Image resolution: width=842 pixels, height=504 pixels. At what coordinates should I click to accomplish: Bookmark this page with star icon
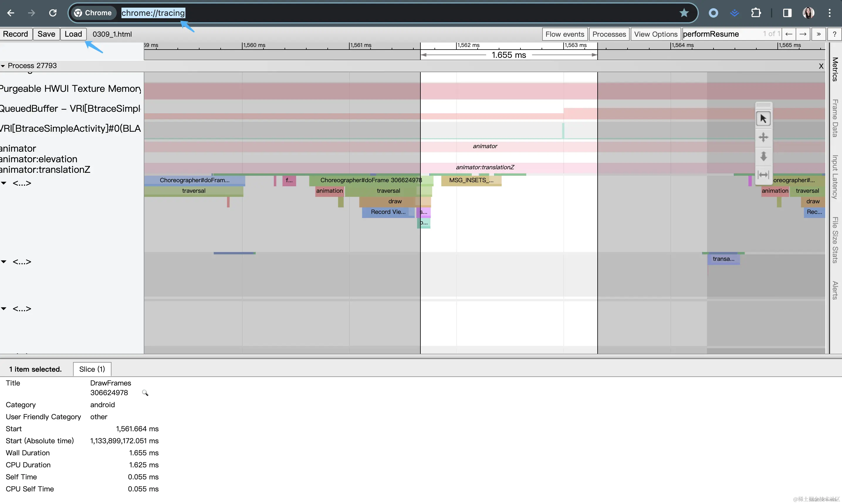coord(684,13)
